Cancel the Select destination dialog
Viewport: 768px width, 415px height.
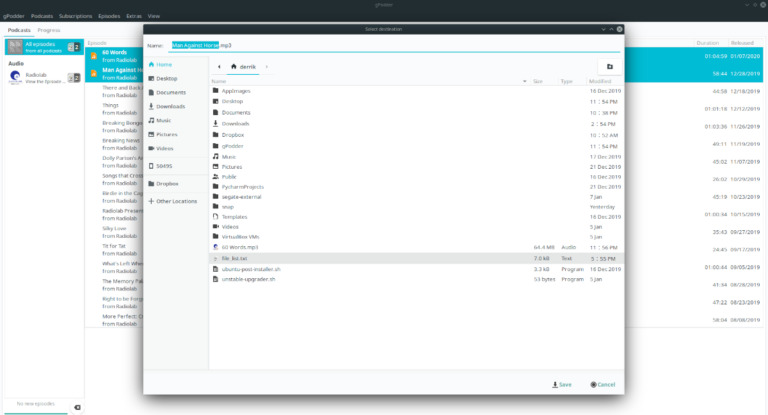tap(603, 385)
